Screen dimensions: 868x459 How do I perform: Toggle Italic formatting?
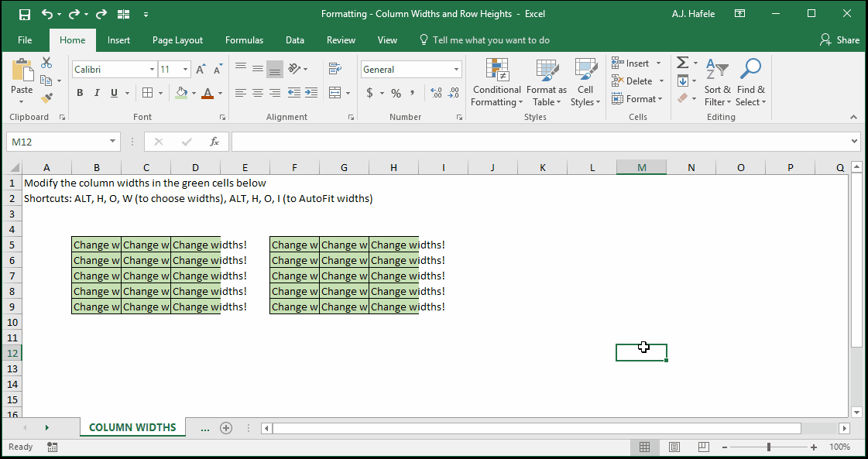click(x=97, y=92)
